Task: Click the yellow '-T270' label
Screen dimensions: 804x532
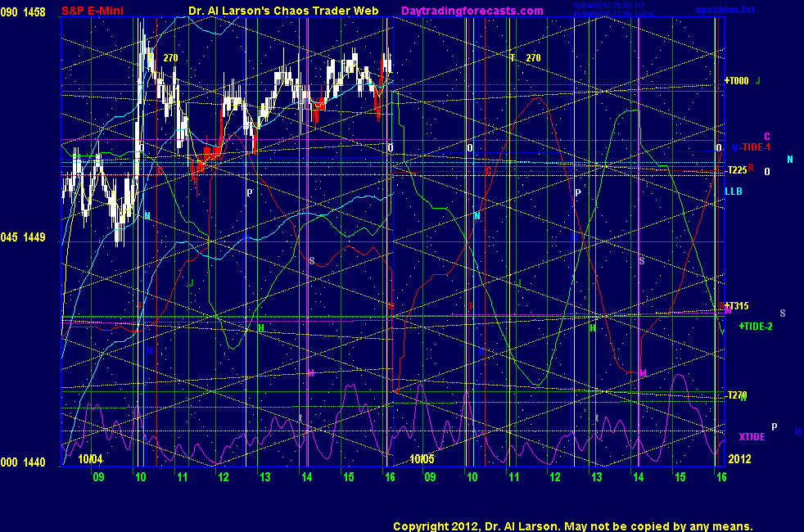Action: click(x=737, y=395)
